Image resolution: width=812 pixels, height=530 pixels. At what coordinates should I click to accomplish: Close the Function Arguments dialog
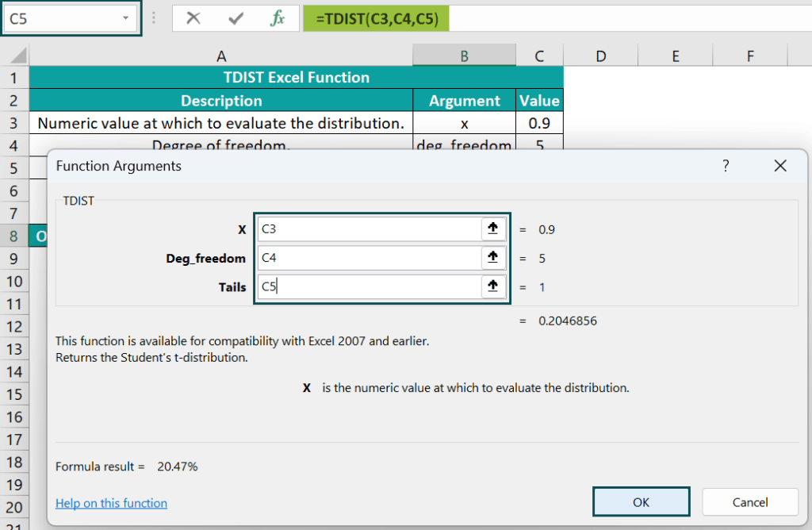tap(779, 166)
